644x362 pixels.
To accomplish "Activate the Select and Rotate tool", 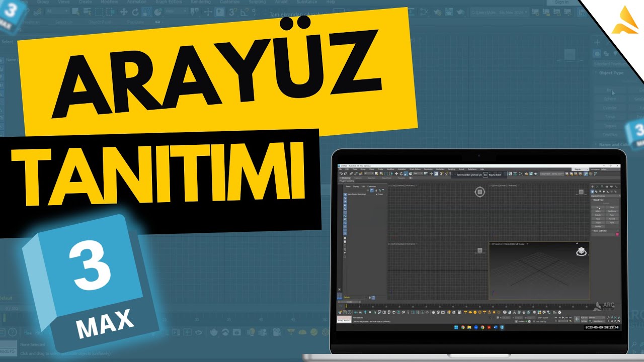I will [401, 174].
